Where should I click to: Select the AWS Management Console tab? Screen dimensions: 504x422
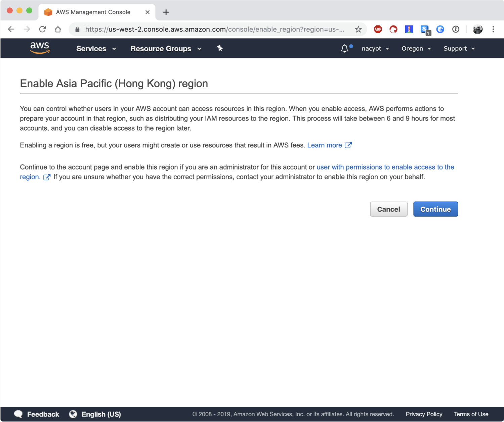pyautogui.click(x=93, y=12)
